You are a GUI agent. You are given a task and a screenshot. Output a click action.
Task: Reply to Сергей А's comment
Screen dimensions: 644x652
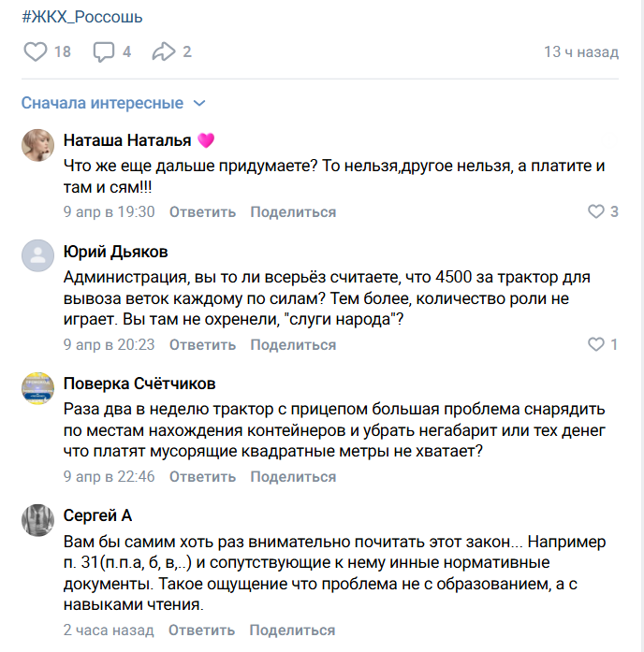(x=202, y=630)
